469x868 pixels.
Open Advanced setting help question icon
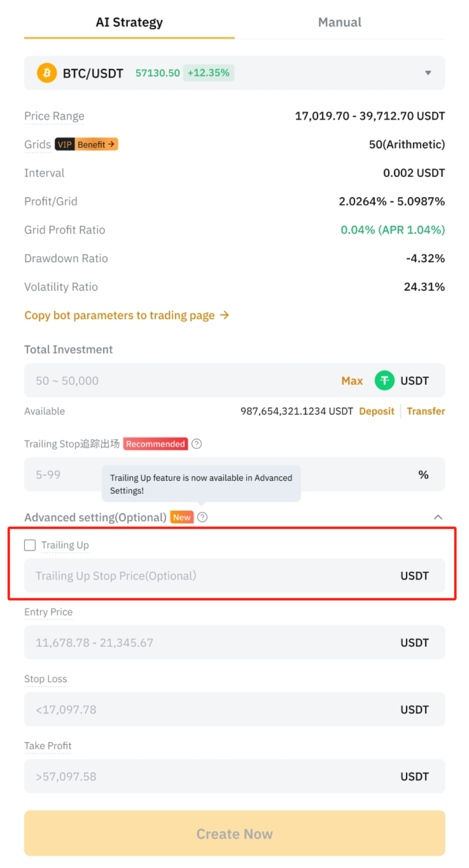pyautogui.click(x=202, y=517)
